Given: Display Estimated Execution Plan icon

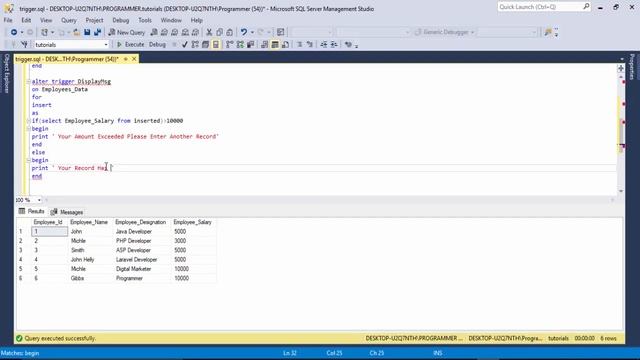Looking at the screenshot, I should pyautogui.click(x=195, y=44).
